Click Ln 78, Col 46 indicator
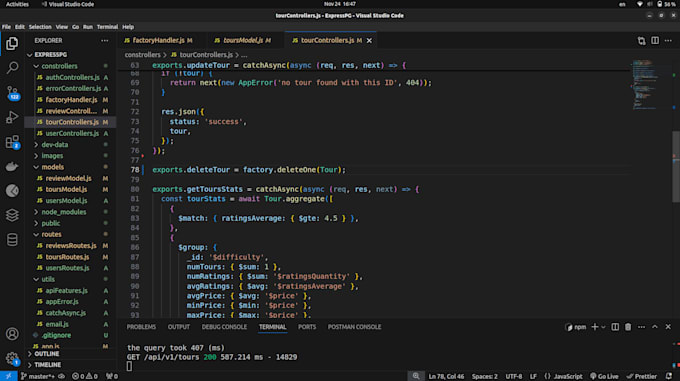 click(x=446, y=376)
